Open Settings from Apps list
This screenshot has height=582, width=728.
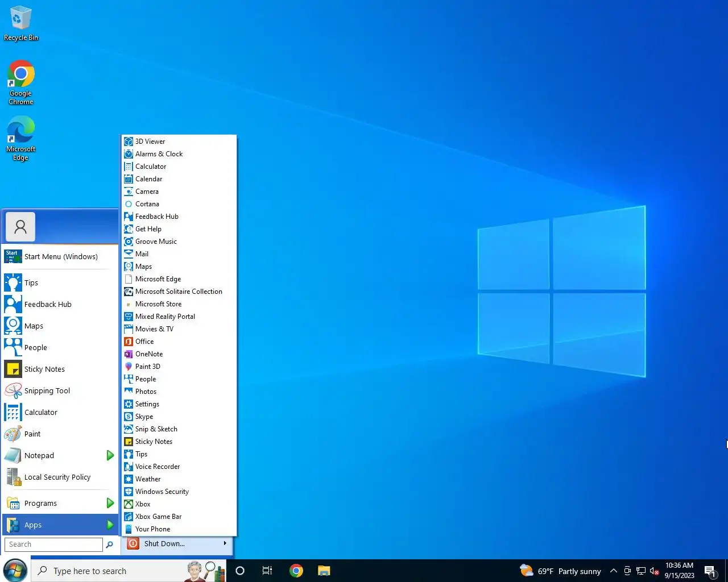point(179,404)
